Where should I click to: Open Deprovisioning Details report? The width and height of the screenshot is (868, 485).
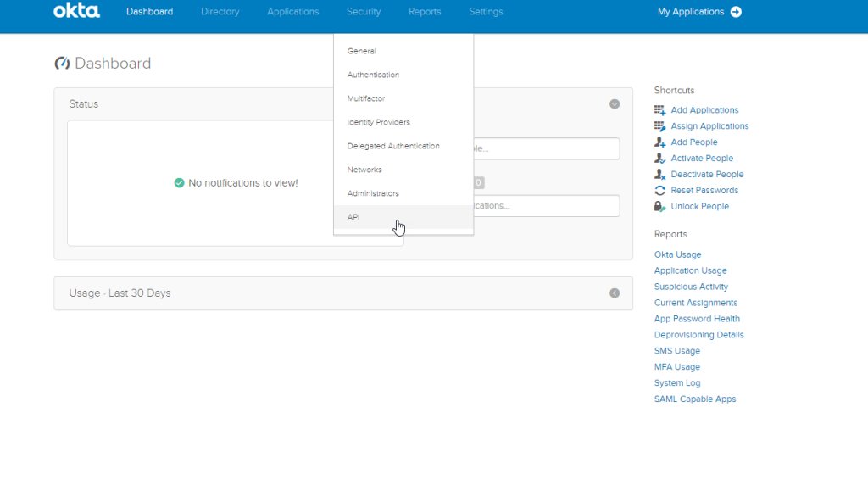pyautogui.click(x=699, y=335)
